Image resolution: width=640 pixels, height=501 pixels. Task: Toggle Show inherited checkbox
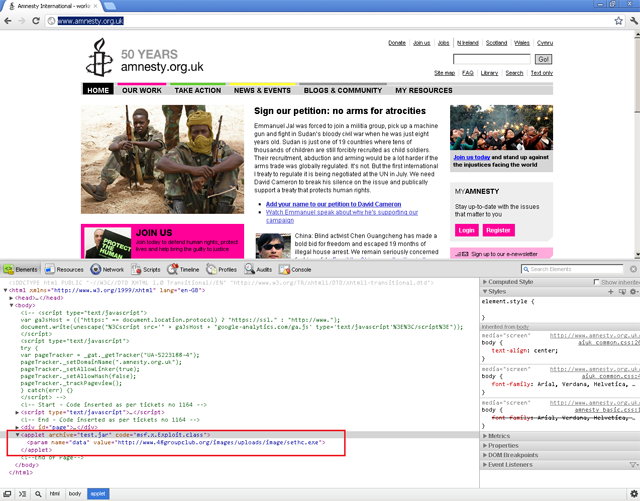[596, 282]
